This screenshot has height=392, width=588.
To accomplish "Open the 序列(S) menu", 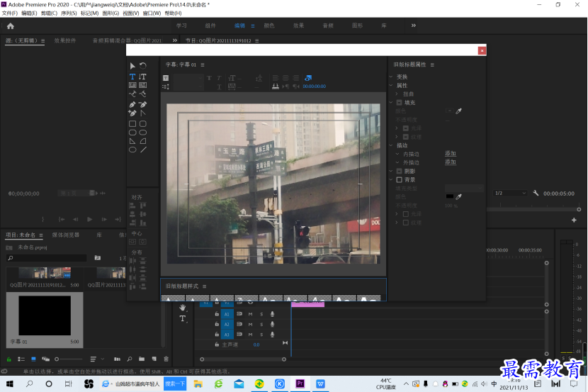I will click(69, 13).
